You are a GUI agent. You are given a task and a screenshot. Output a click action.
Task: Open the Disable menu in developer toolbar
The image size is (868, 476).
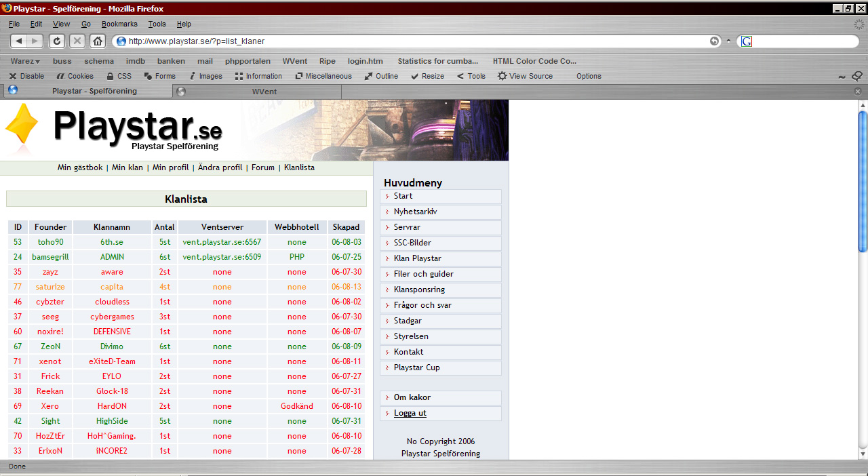[x=26, y=76]
